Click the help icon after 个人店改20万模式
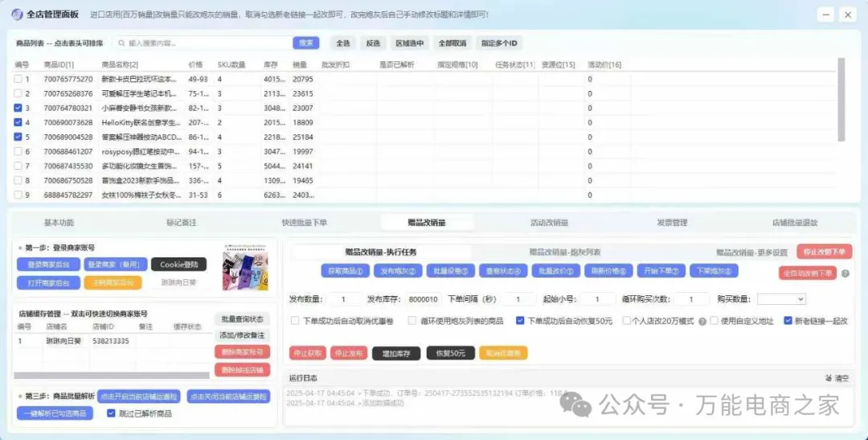The width and height of the screenshot is (868, 440). click(702, 321)
